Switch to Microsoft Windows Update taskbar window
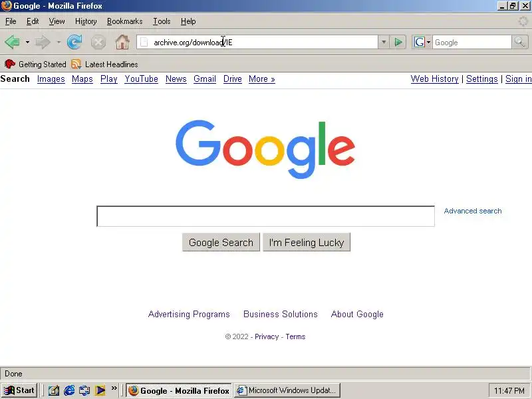Viewport: 532px width, 399px height. tap(287, 390)
